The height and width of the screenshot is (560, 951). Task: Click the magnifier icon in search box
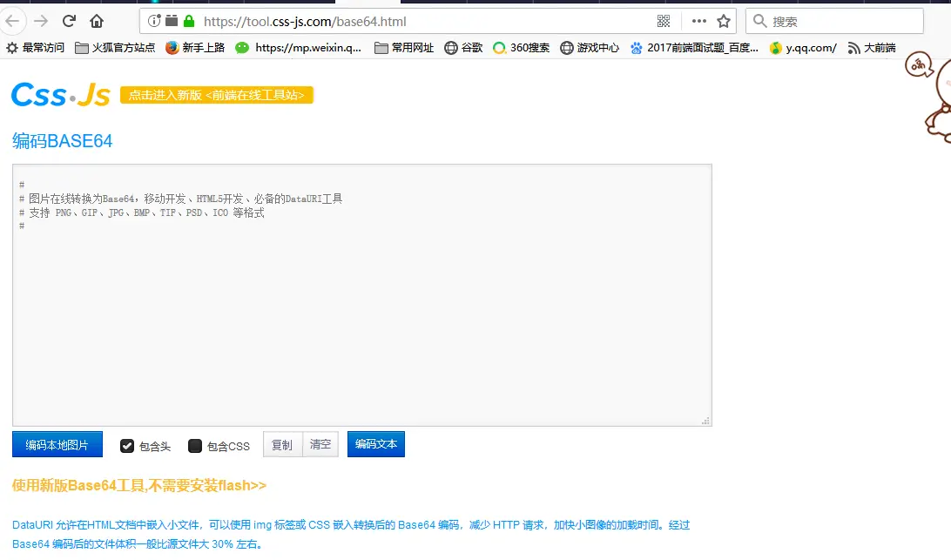click(759, 21)
